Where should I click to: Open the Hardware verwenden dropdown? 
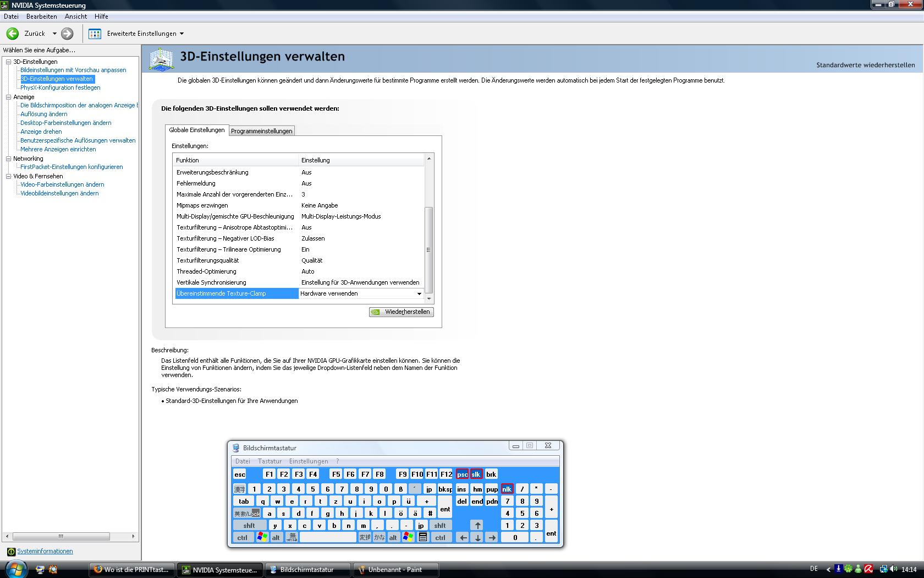[x=419, y=294]
